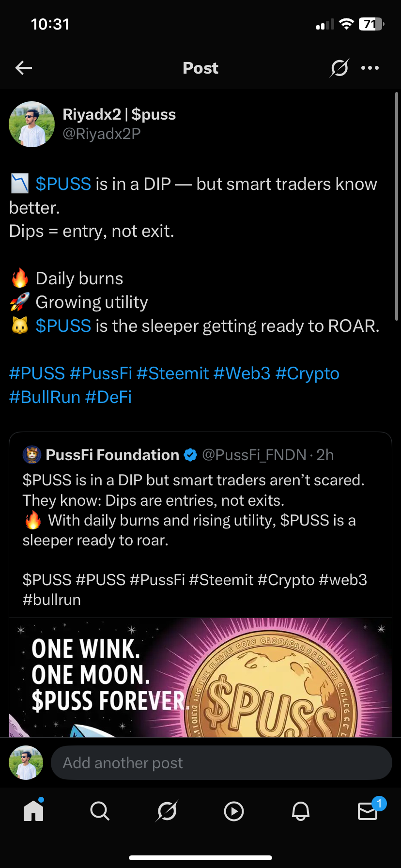This screenshot has height=868, width=401.
Task: Open the #BullRun hashtag link
Action: pos(45,397)
